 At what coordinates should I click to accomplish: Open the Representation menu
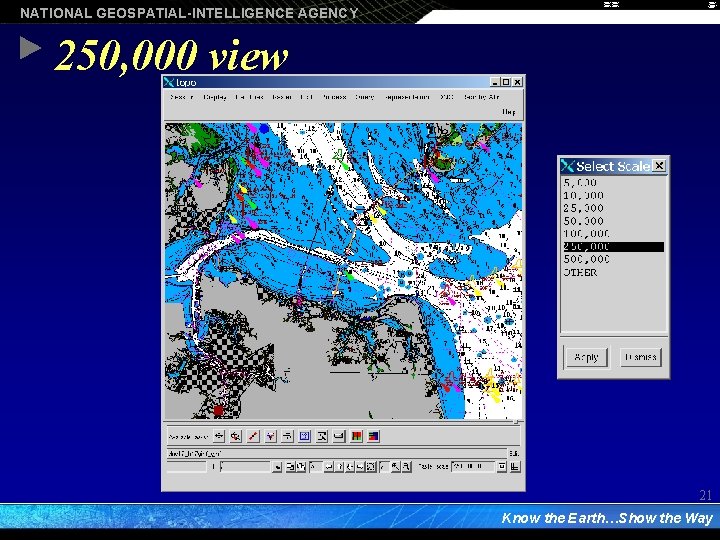[407, 97]
